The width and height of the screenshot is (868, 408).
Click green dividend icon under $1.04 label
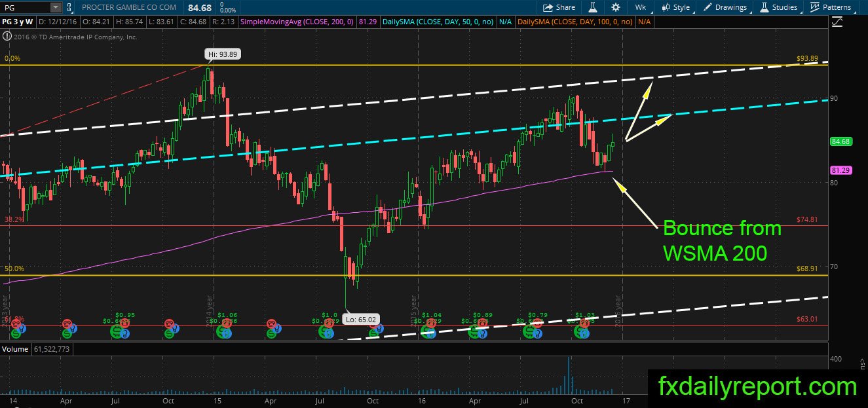click(426, 331)
